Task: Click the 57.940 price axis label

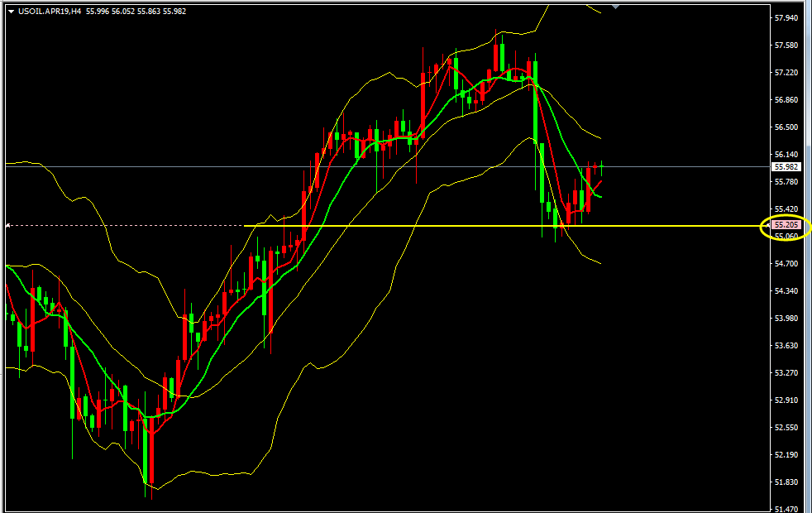Action: coord(786,18)
